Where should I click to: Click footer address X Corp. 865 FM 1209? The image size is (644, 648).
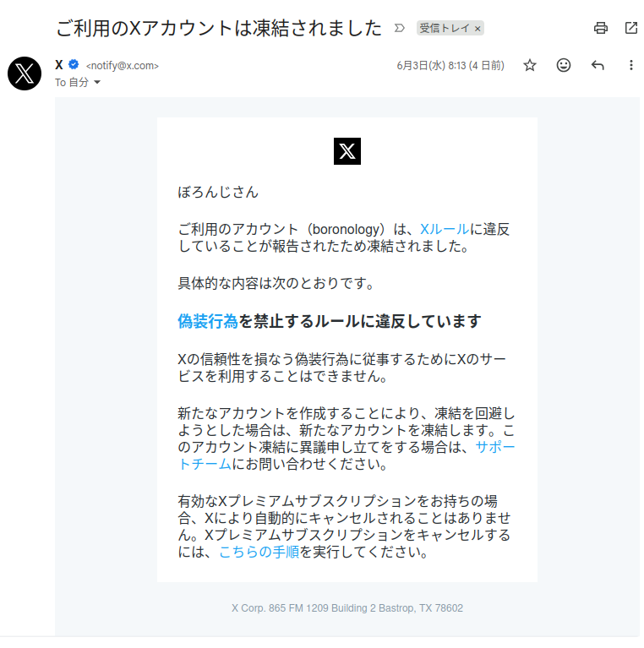point(347,608)
